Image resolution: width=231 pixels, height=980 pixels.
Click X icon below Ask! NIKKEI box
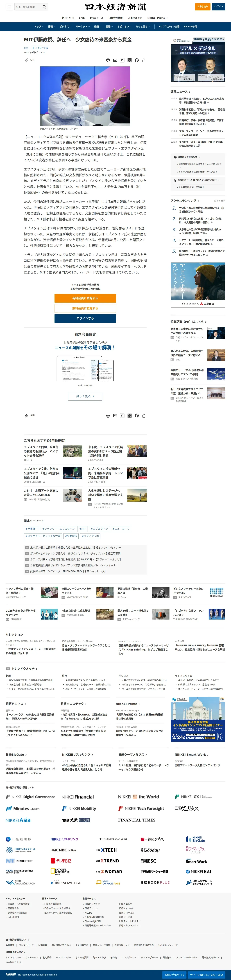click(130, 416)
